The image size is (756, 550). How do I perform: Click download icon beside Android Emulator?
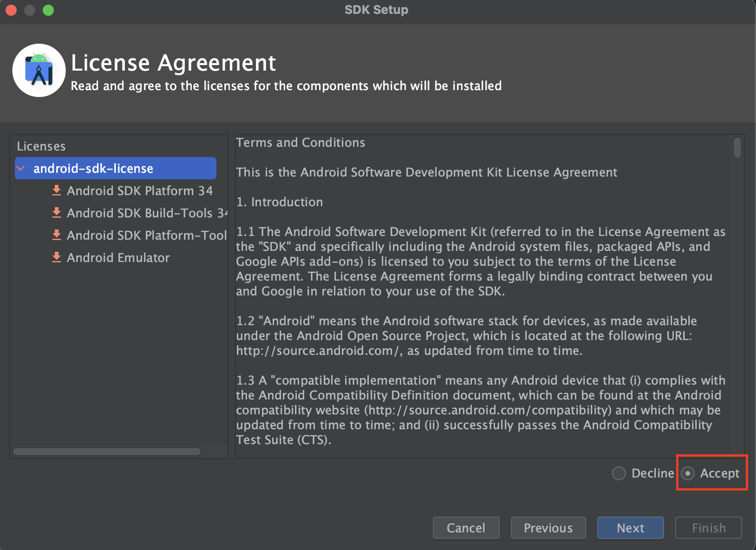coord(57,257)
